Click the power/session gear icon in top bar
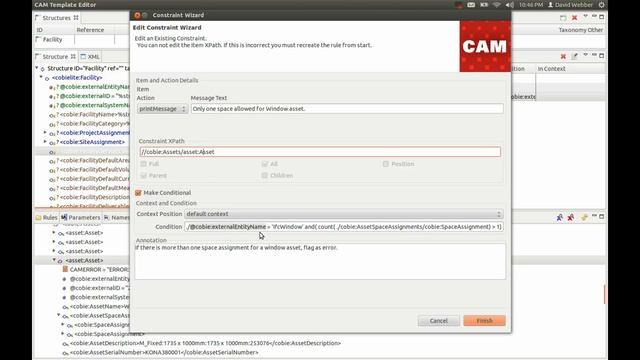640x360 pixels. (x=601, y=5)
